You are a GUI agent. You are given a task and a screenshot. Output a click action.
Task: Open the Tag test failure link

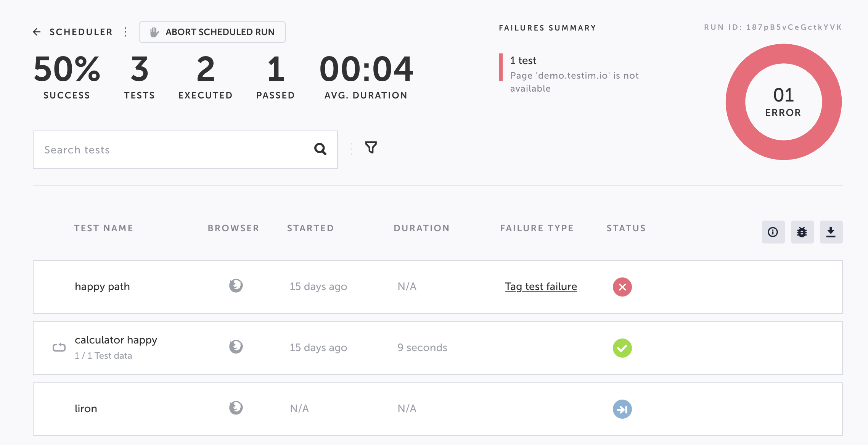pyautogui.click(x=540, y=287)
